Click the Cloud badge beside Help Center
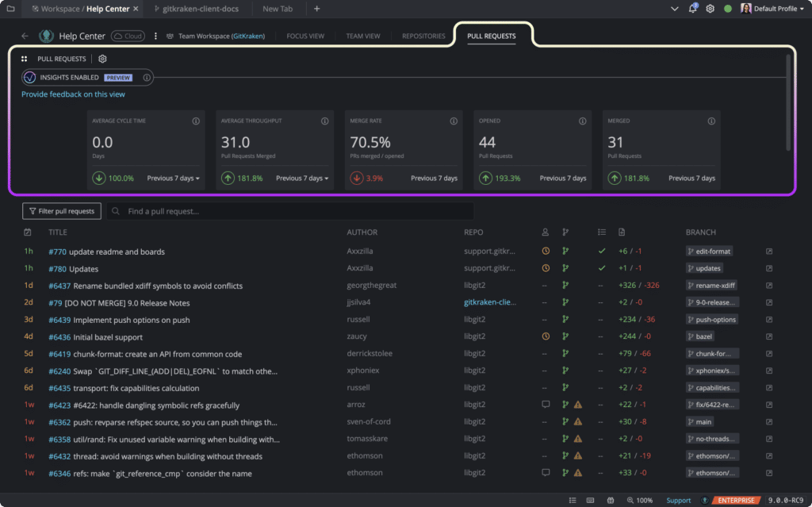The width and height of the screenshot is (812, 507). [x=128, y=36]
